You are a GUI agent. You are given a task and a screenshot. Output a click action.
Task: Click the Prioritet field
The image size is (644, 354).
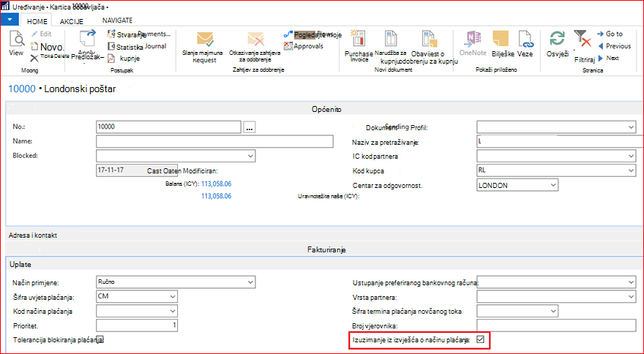137,325
